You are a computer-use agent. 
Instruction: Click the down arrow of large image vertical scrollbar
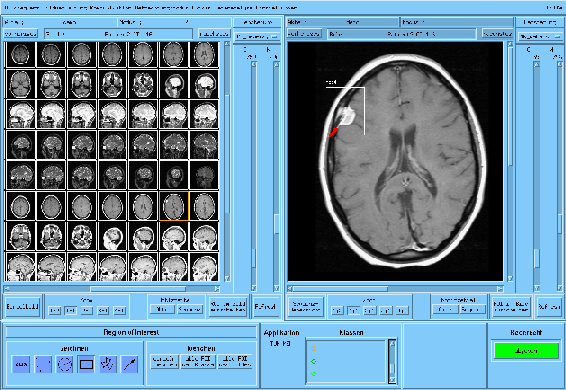pyautogui.click(x=510, y=278)
